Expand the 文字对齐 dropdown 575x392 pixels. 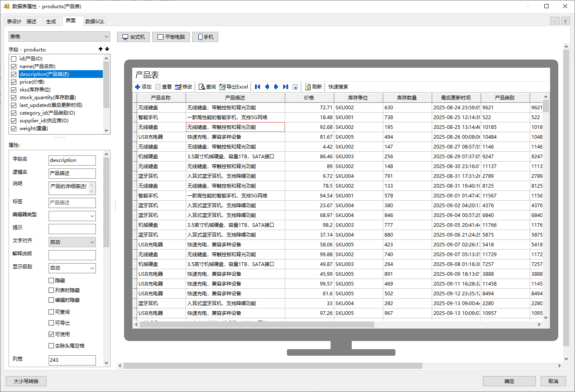pyautogui.click(x=72, y=242)
